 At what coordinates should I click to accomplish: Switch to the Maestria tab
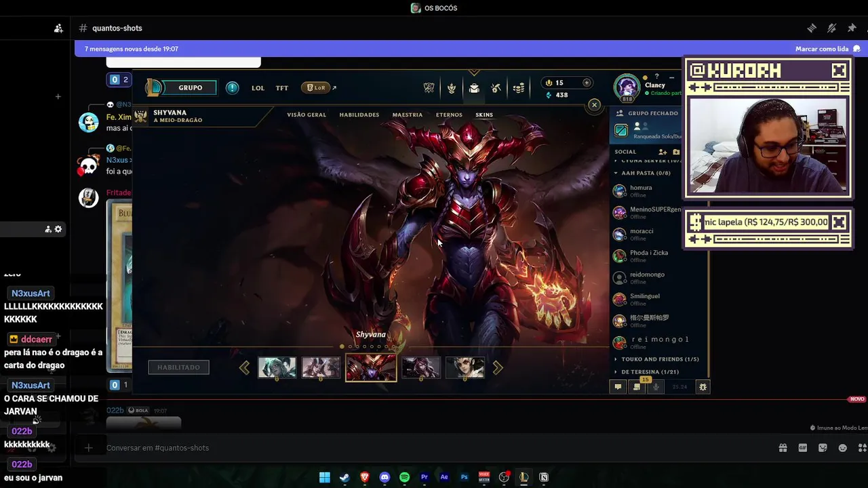point(408,115)
